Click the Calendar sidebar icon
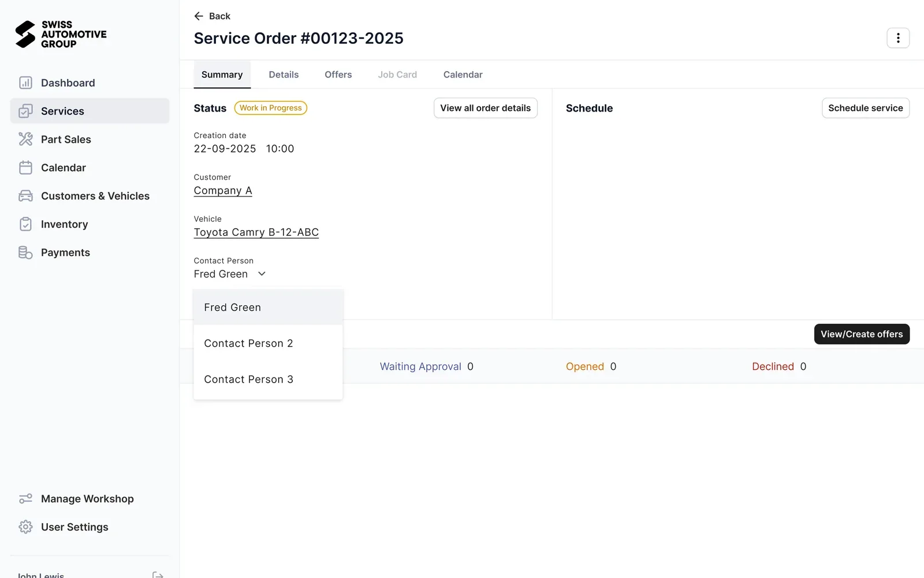Screen dimensions: 924x578 point(25,168)
